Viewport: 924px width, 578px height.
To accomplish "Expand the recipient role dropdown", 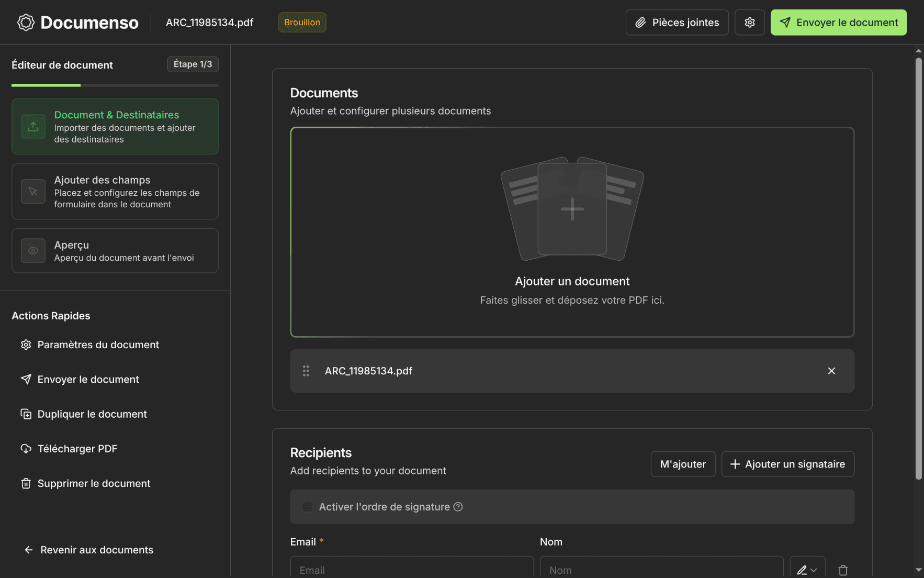I will 807,570.
